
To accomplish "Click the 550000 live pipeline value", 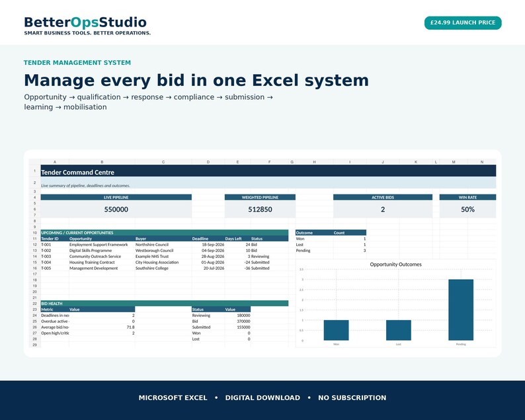I will 116,209.
